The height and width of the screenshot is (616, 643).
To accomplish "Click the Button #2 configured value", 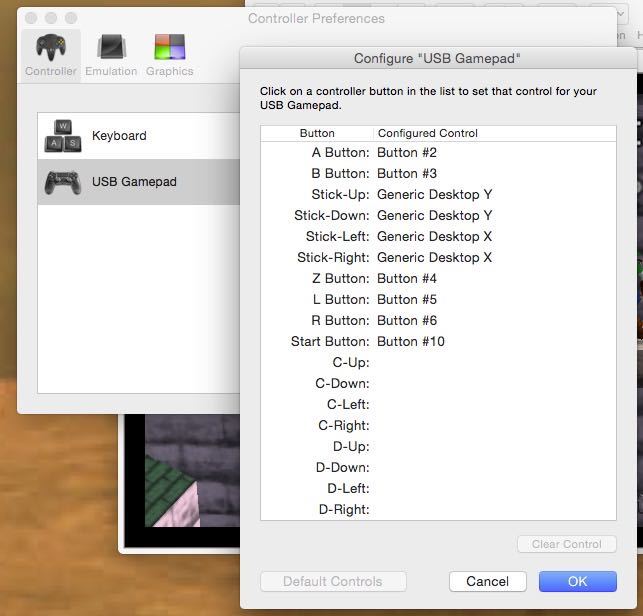I will 407,153.
